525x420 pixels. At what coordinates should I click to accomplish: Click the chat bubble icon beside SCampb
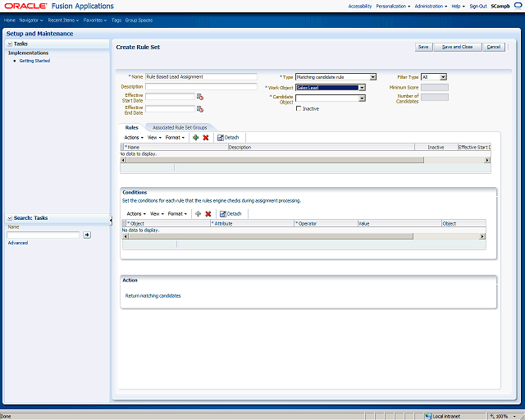click(x=518, y=6)
